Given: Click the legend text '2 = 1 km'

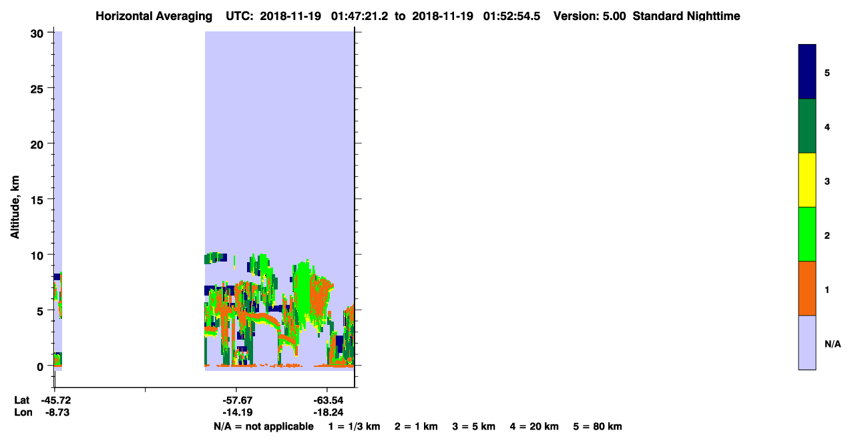Looking at the screenshot, I should 416,426.
